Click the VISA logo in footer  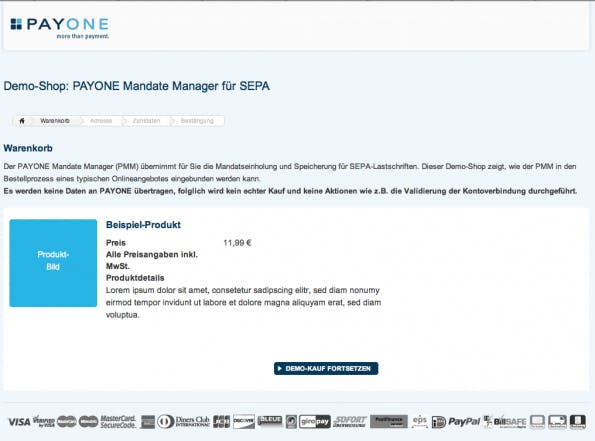(x=19, y=422)
